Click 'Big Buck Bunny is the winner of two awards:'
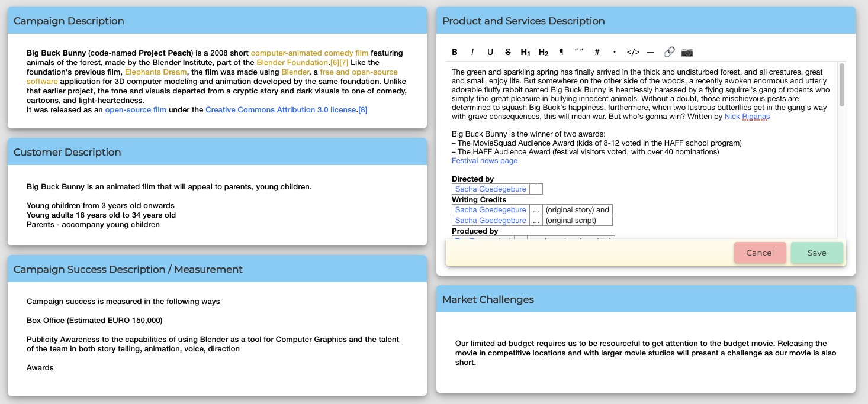868x404 pixels. [x=529, y=134]
